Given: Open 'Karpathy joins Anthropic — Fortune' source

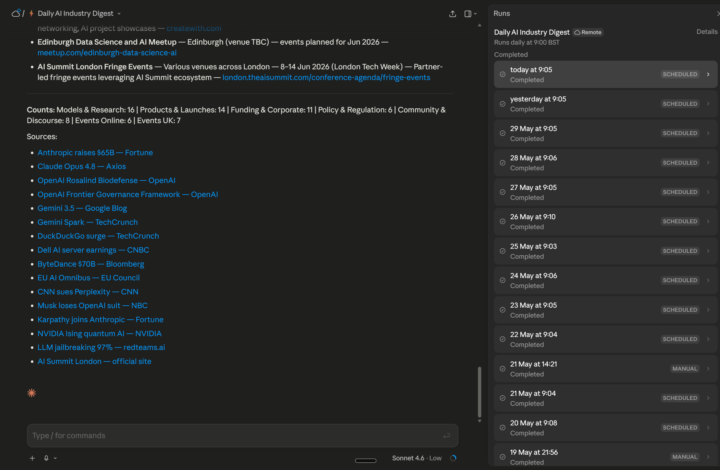Looking at the screenshot, I should point(100,319).
